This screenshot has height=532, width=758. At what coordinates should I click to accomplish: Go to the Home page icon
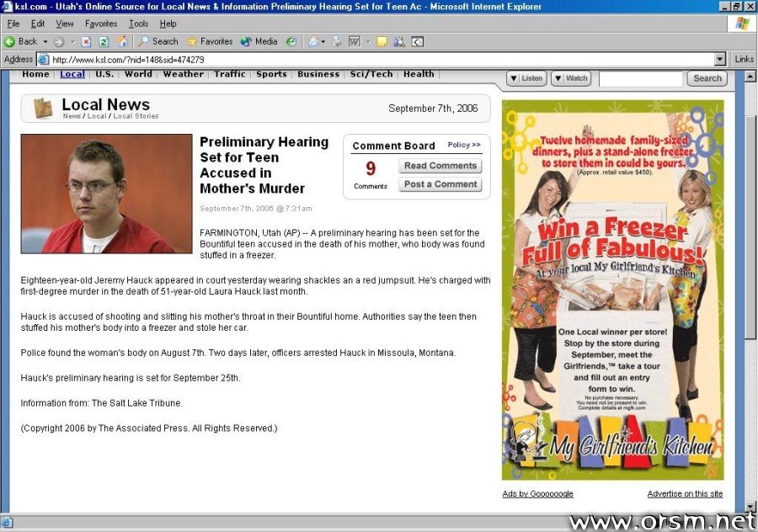[x=123, y=41]
